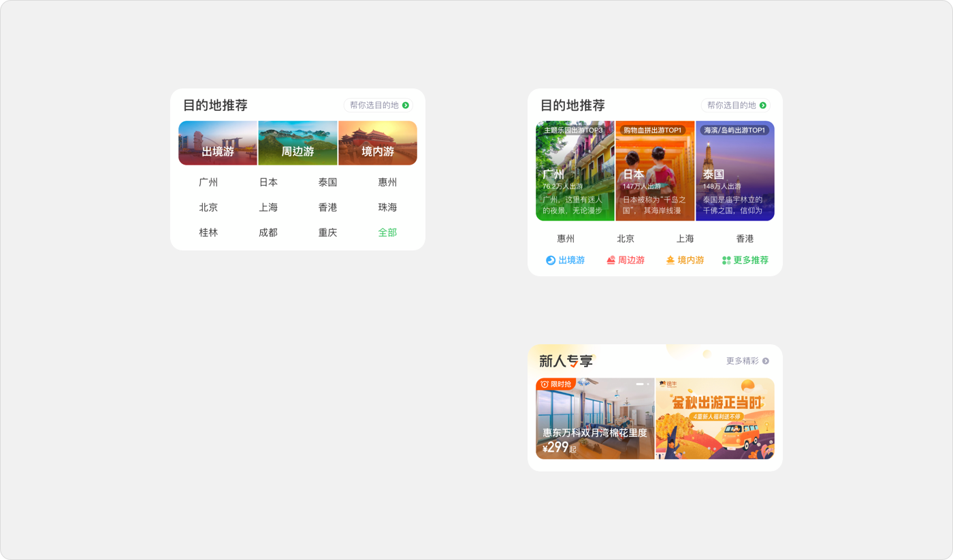Viewport: 953px width, 560px height.
Task: Select 日本 text link in the city grid
Action: (x=268, y=182)
